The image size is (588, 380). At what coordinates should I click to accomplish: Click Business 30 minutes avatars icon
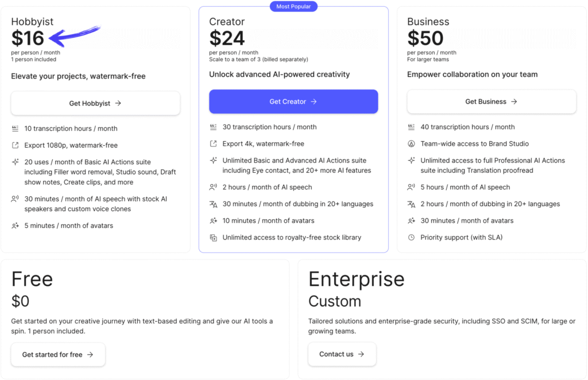(411, 221)
